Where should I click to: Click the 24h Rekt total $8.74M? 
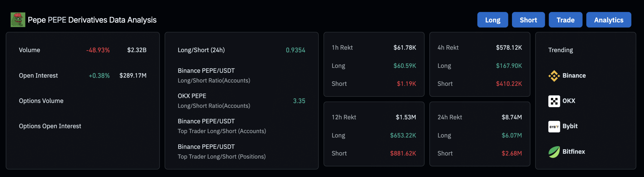tap(512, 117)
